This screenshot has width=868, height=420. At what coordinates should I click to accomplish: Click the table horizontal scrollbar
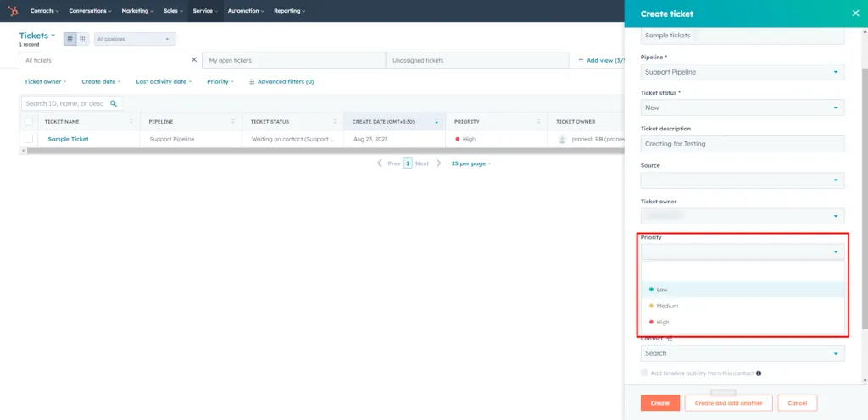(x=324, y=151)
